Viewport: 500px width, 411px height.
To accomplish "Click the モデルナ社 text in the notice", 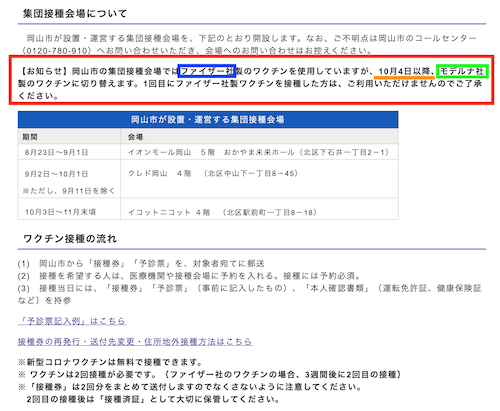I will (x=462, y=71).
